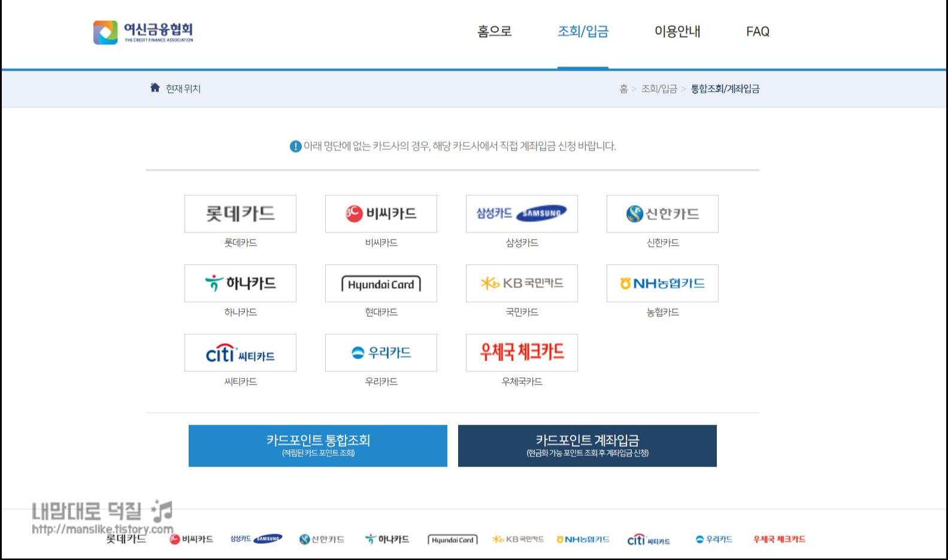Open 비씨카드 logo in the footer strip
The height and width of the screenshot is (560, 948).
(191, 539)
